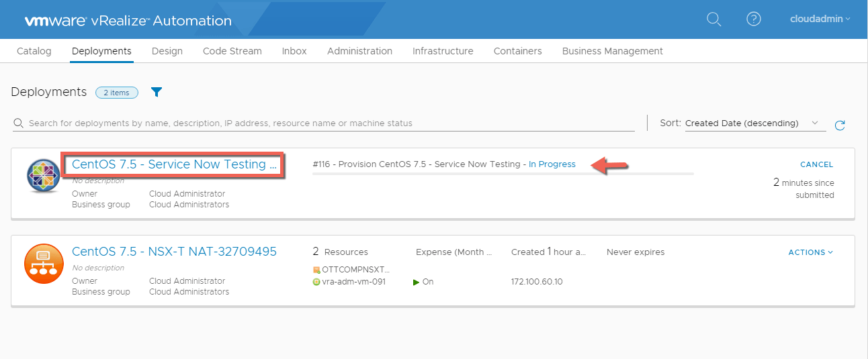This screenshot has height=359, width=868.
Task: Go to the Code Stream tab
Action: click(x=232, y=51)
